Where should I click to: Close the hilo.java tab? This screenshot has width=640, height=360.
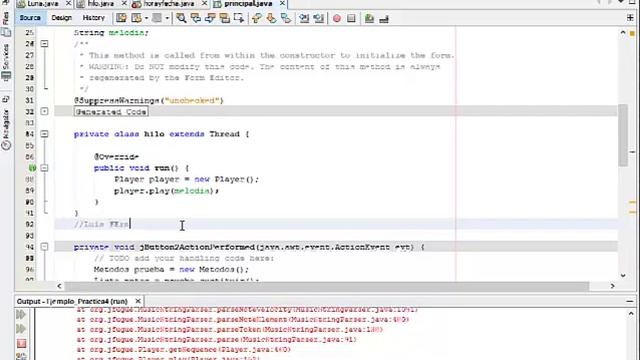[x=124, y=3]
